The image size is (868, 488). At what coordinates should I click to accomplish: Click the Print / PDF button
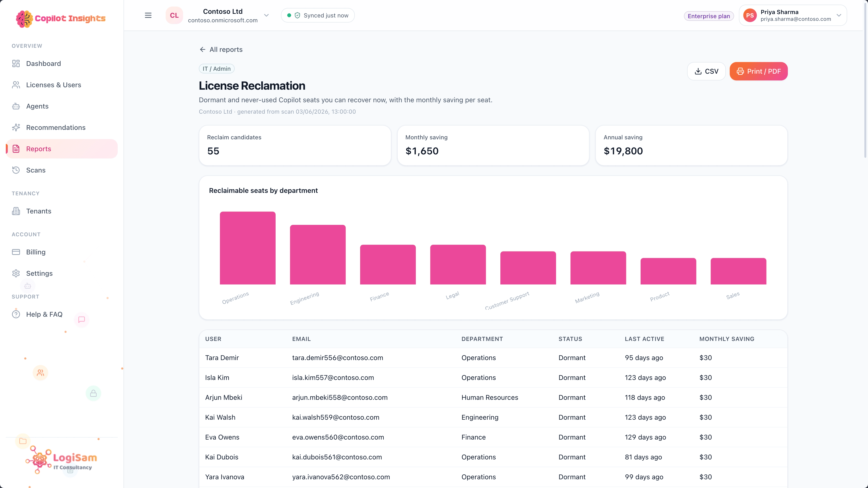(x=759, y=71)
